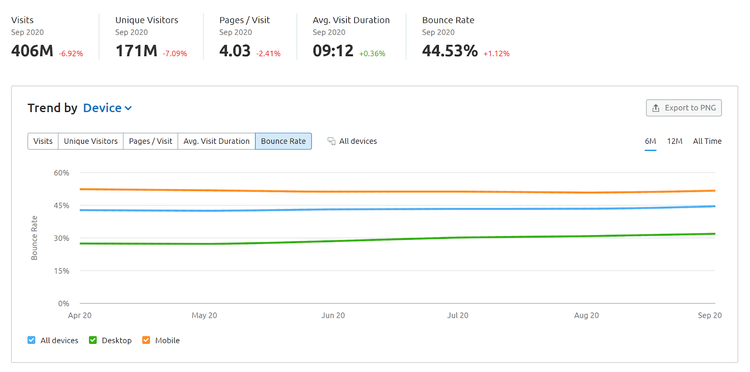Click the 45% y-axis label
Viewport: 750px width, 372px height.
(62, 206)
